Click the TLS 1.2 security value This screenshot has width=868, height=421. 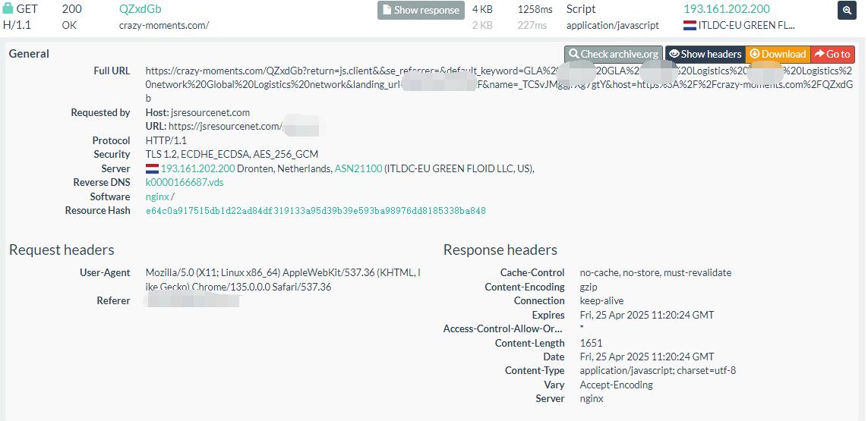(x=232, y=154)
